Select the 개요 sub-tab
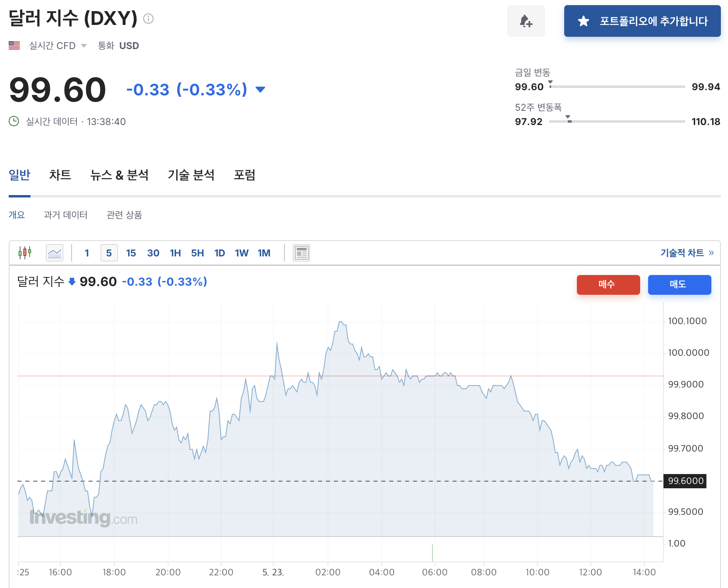The width and height of the screenshot is (728, 588). (x=17, y=215)
